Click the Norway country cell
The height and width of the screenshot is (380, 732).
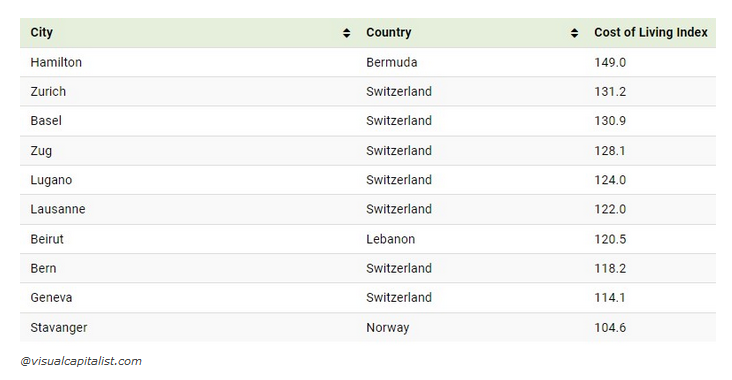[387, 328]
